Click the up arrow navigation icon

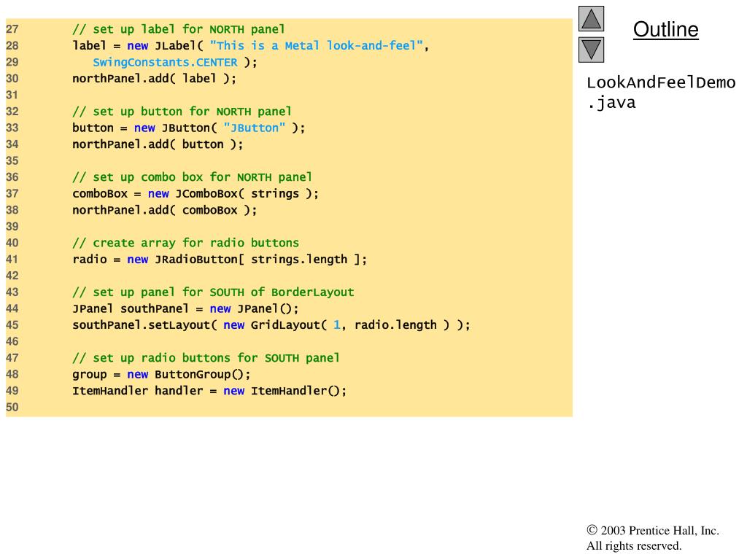click(x=591, y=19)
